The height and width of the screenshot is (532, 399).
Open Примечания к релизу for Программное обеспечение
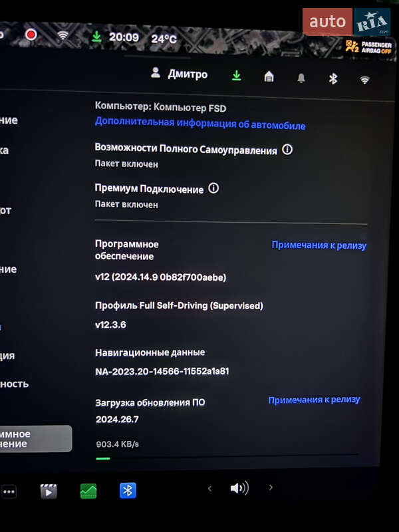point(319,245)
